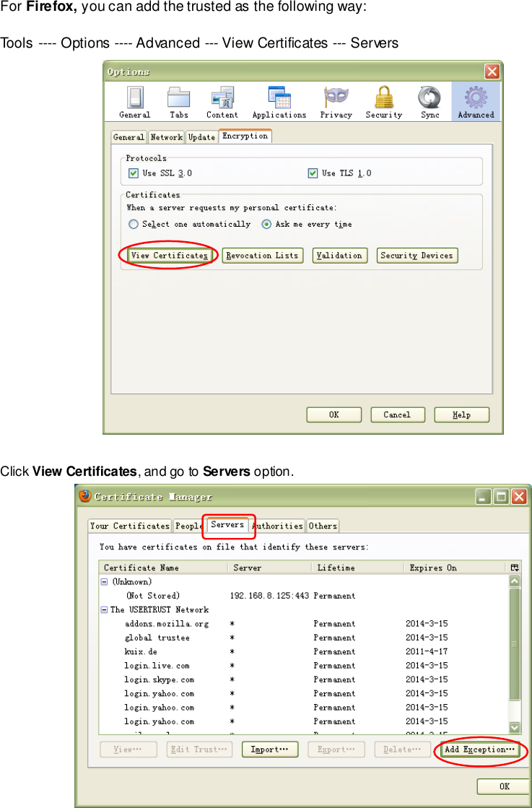This screenshot has width=532, height=808.
Task: Open the General options pane icon
Action: [135, 103]
